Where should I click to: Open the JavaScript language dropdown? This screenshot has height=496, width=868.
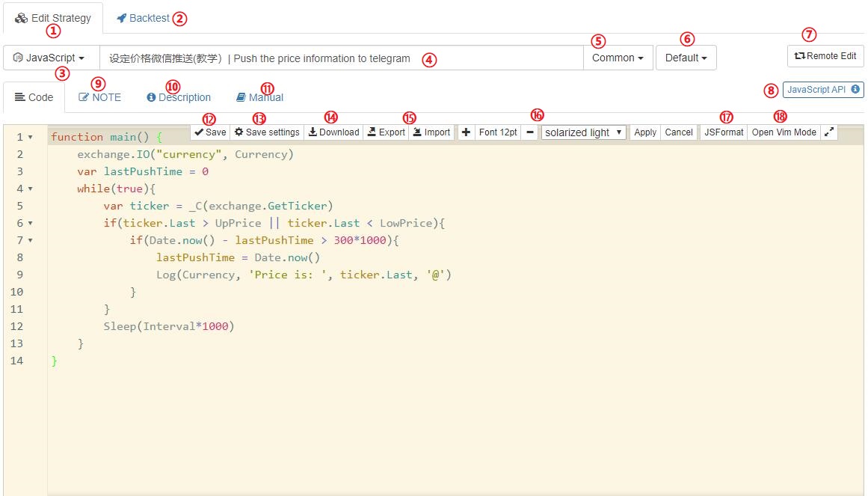tap(52, 58)
